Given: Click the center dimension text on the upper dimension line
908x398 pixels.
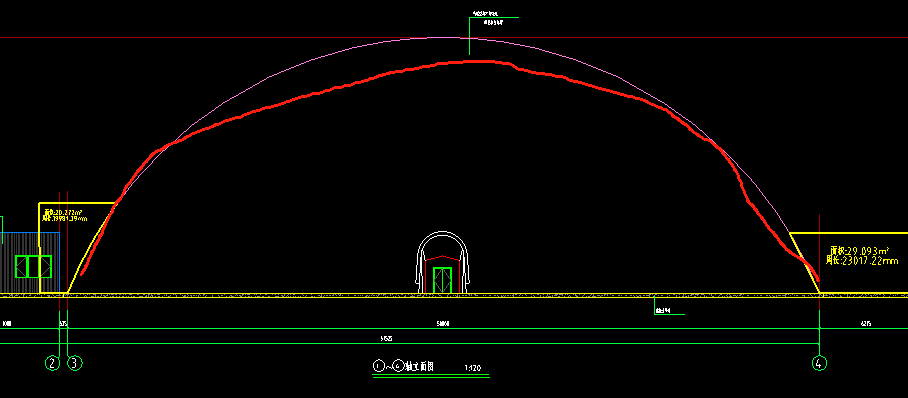Looking at the screenshot, I should coord(443,324).
